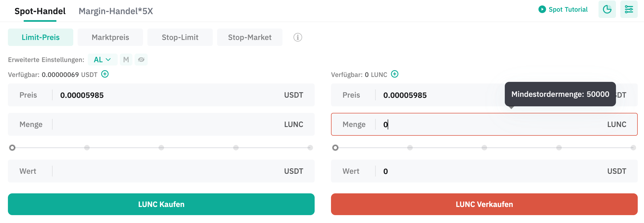Toggle the hidden order eye icon
Screen dimensions: 644x223
(141, 60)
